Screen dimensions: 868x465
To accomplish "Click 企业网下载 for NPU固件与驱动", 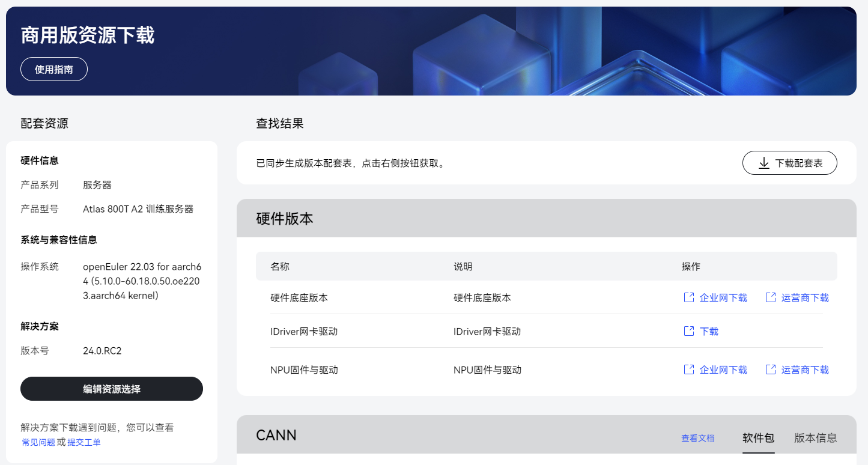I will tap(723, 369).
